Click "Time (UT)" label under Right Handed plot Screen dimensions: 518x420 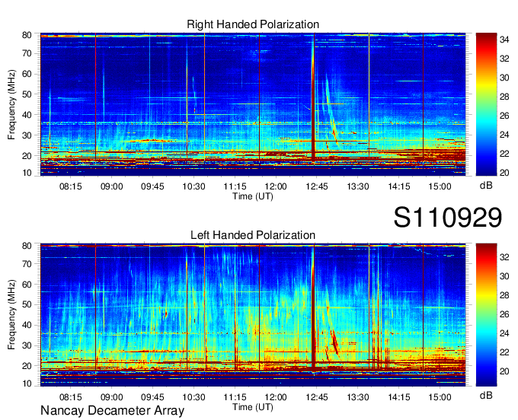[253, 196]
